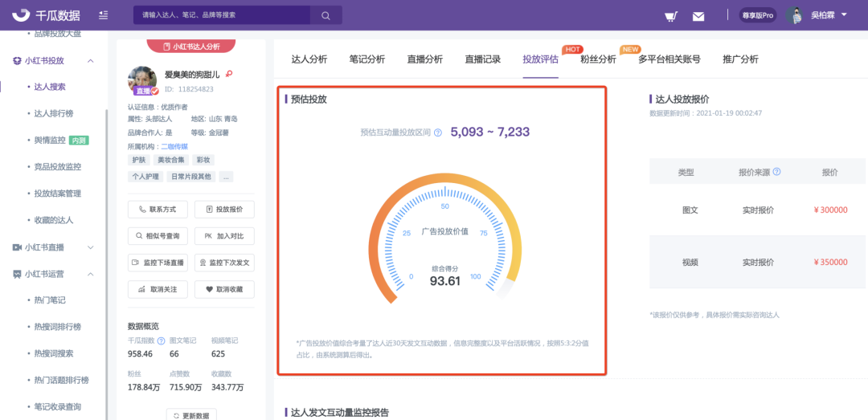Screen dimensions: 868x420
Task: Click the 监控下场直播 button
Action: click(158, 263)
